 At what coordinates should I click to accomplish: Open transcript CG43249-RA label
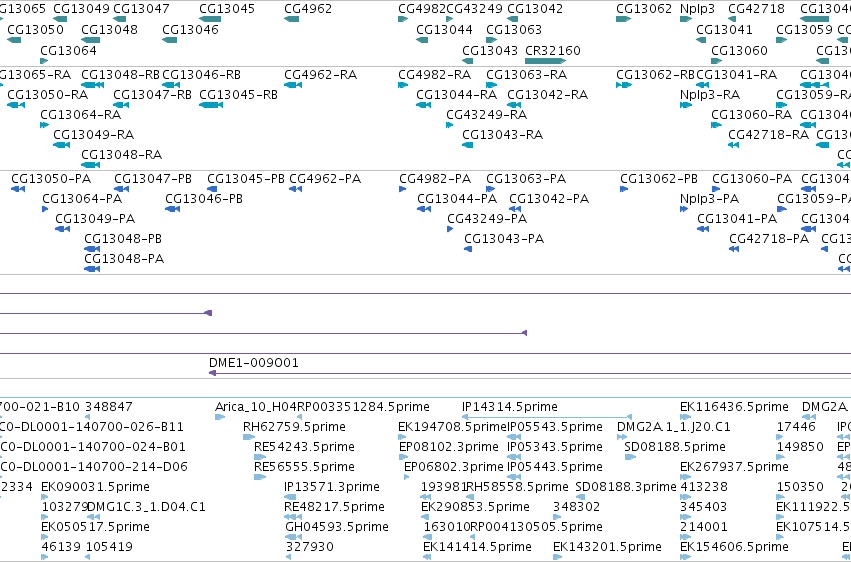click(x=486, y=114)
